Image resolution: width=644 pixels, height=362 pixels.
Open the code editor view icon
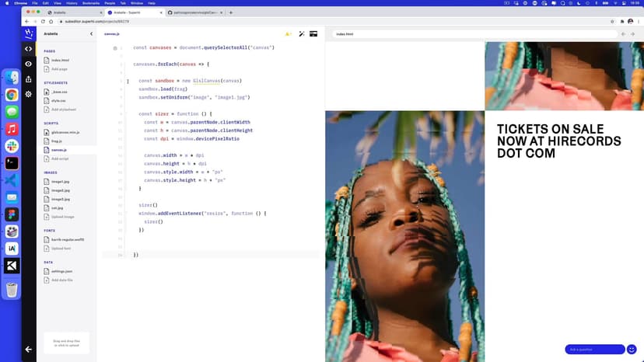(x=29, y=49)
